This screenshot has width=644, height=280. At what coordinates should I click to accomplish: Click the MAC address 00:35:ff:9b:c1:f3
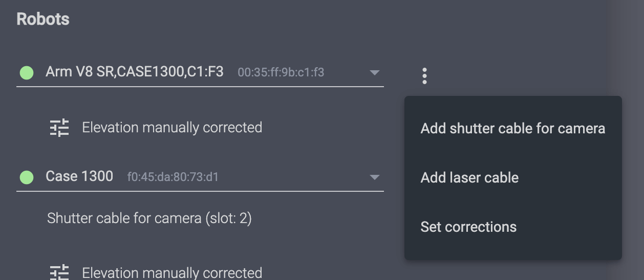pyautogui.click(x=281, y=72)
